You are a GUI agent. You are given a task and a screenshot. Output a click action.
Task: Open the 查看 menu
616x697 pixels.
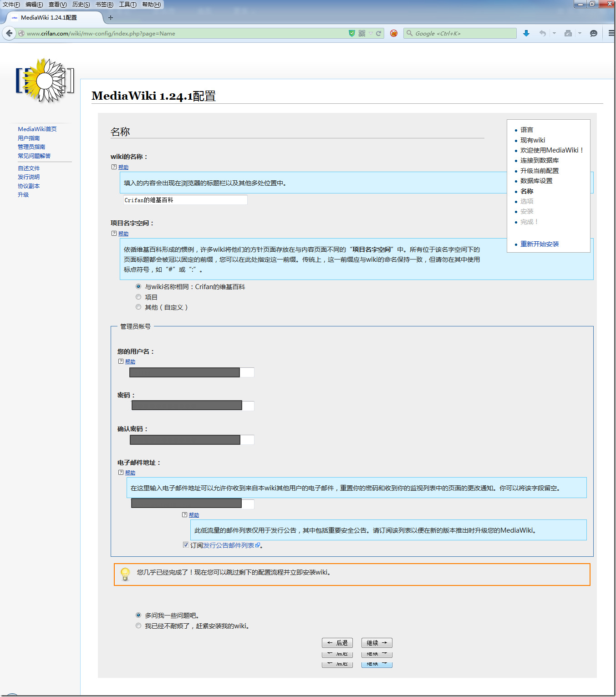point(57,5)
